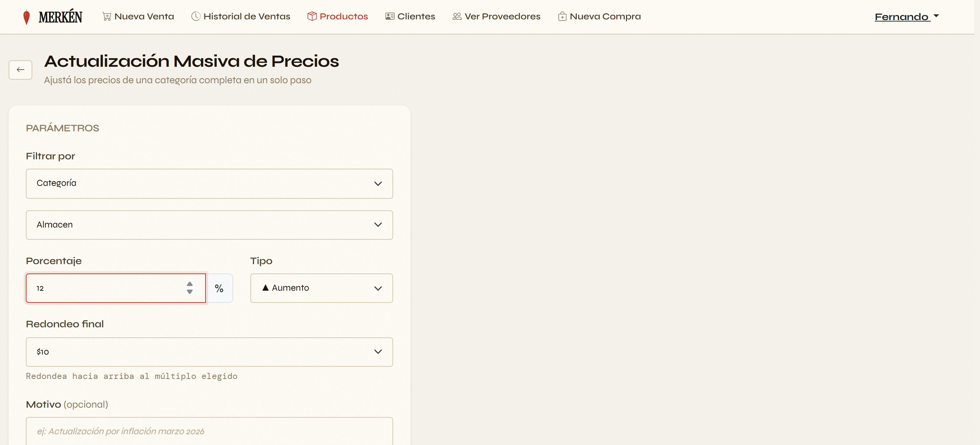Screen dimensions: 980x445
Task: Increase percentage with the up stepper arrow
Action: 190,284
